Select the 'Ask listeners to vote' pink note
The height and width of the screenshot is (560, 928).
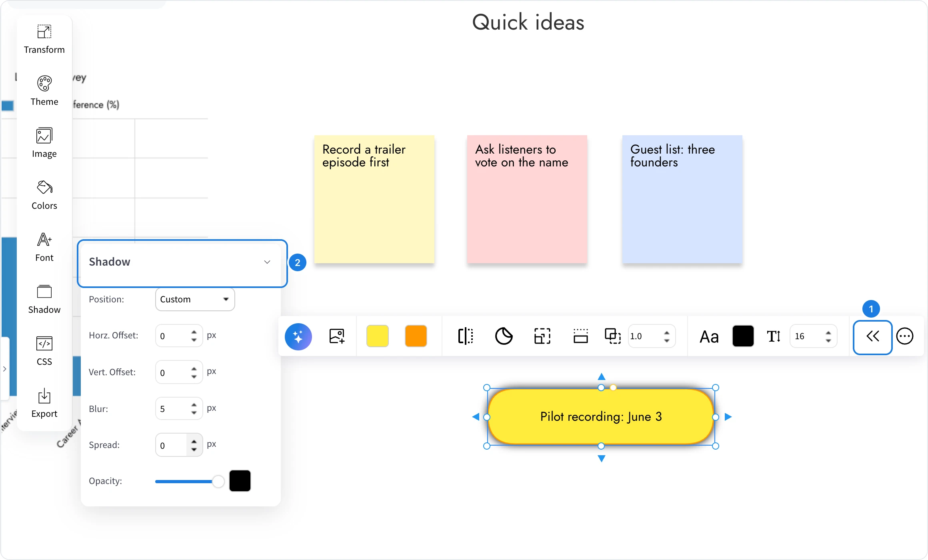click(527, 199)
